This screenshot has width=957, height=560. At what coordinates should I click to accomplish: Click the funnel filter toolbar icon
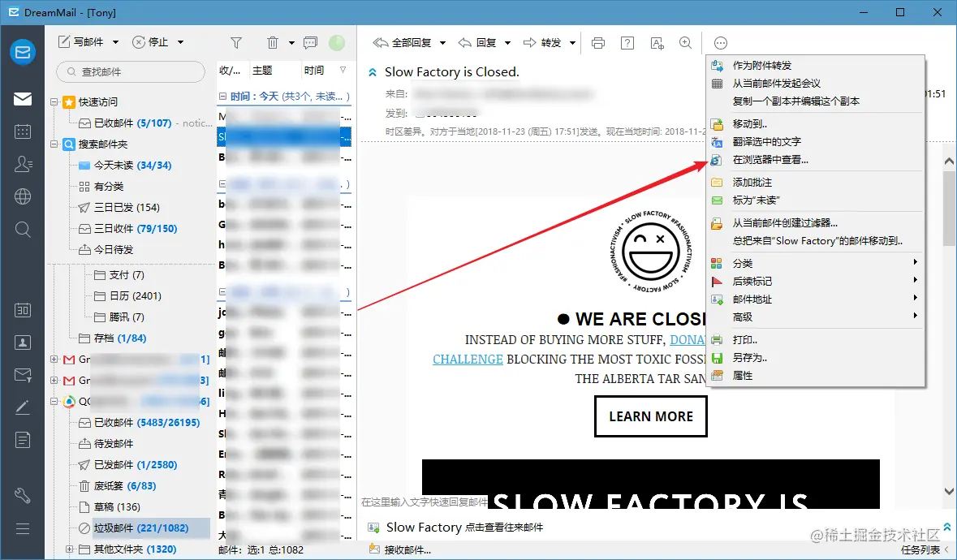click(236, 42)
